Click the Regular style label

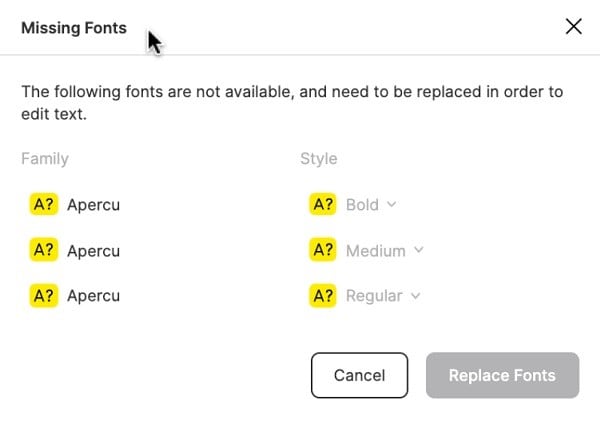point(374,296)
